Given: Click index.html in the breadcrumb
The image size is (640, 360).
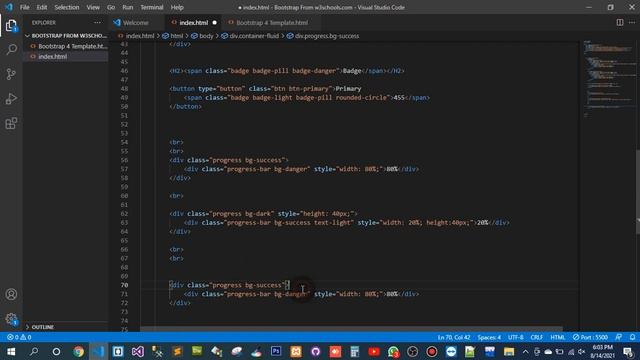Looking at the screenshot, I should click(140, 36).
